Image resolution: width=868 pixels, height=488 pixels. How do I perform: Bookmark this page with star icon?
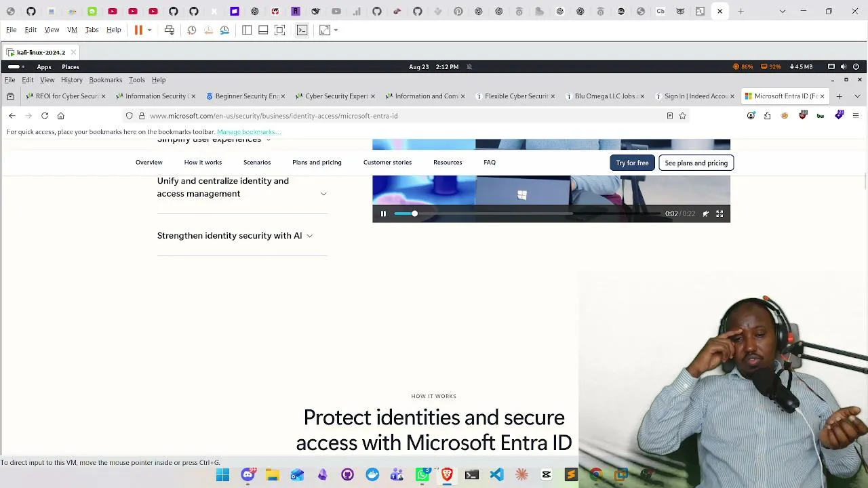click(683, 116)
